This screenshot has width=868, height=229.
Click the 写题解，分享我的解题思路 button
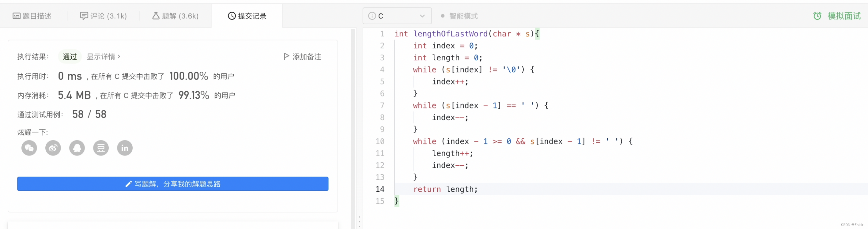tap(173, 184)
